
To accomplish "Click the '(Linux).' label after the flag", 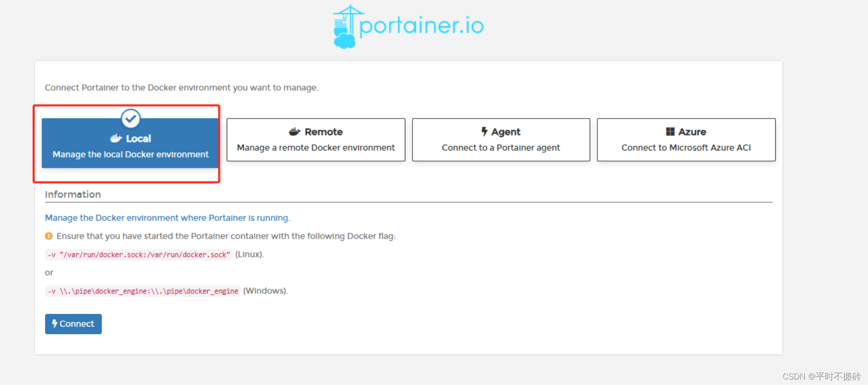I will (x=250, y=255).
